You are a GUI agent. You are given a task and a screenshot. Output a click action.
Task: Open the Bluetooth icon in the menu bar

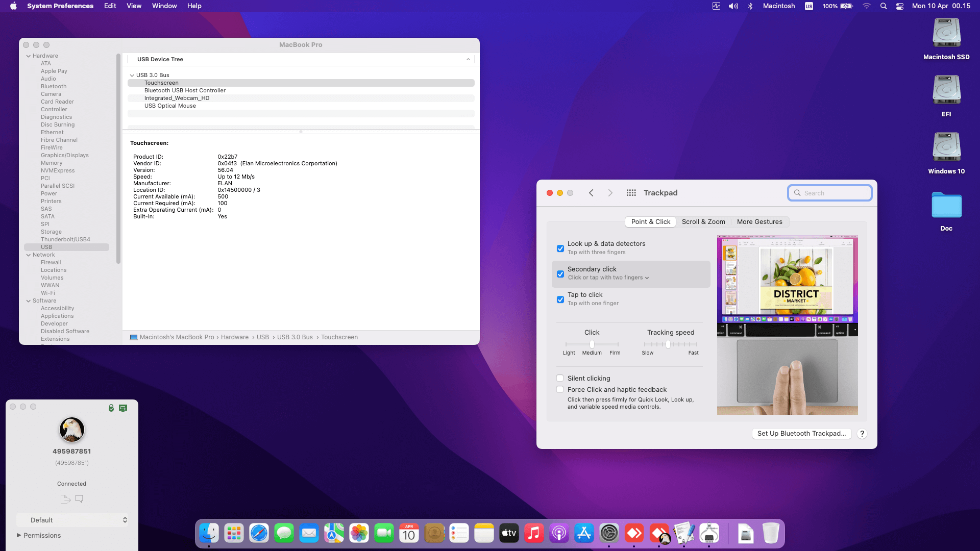click(750, 6)
